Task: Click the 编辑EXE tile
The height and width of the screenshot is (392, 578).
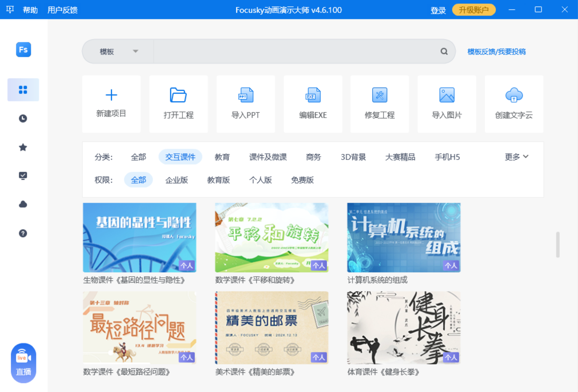Action: 313,104
